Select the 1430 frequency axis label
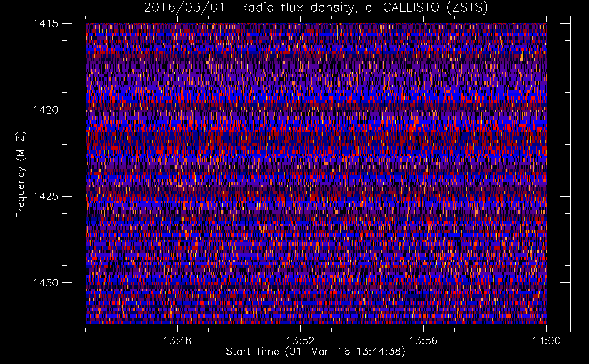 pyautogui.click(x=46, y=283)
